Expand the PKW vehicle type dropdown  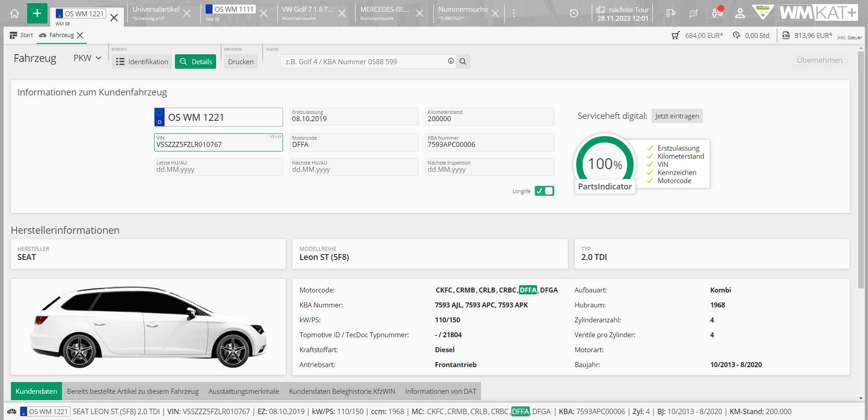[x=87, y=58]
